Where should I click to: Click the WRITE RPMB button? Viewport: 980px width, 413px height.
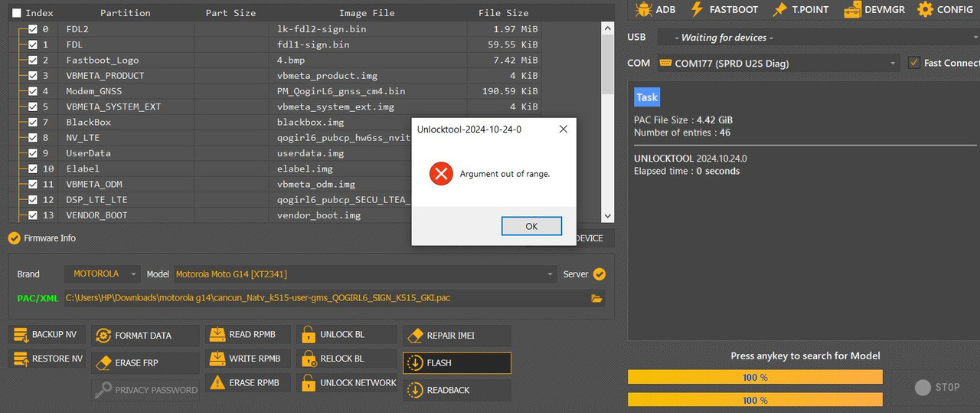pos(249,358)
